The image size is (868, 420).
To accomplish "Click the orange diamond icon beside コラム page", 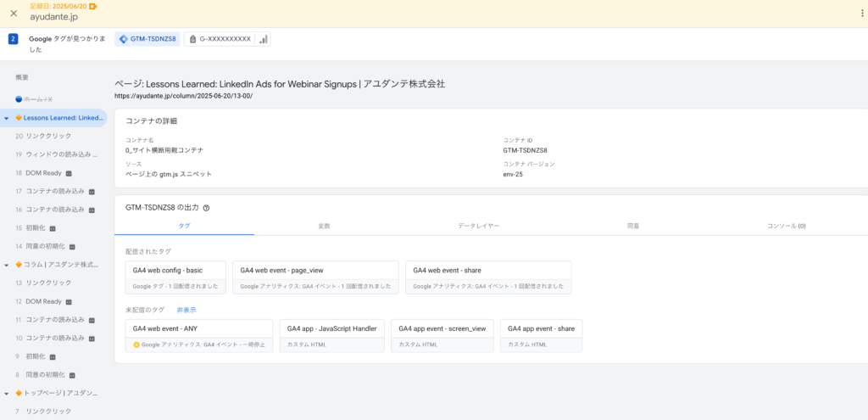I will click(x=19, y=265).
